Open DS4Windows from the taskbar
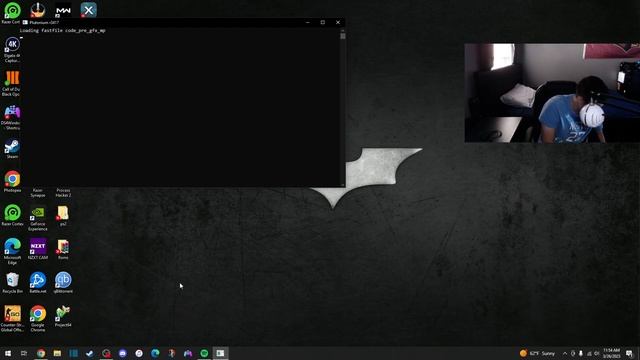This screenshot has width=640, height=360. (188, 353)
